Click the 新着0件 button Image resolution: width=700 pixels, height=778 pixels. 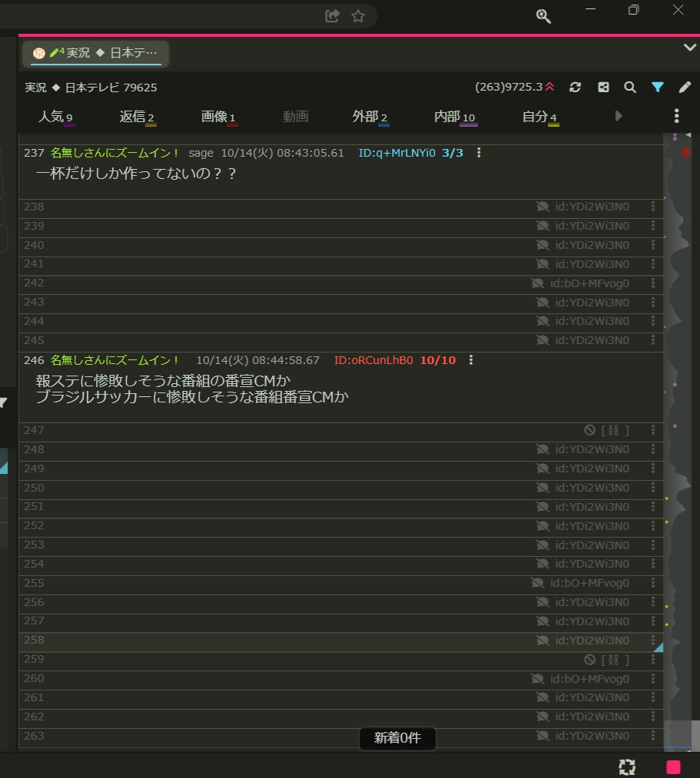click(397, 738)
